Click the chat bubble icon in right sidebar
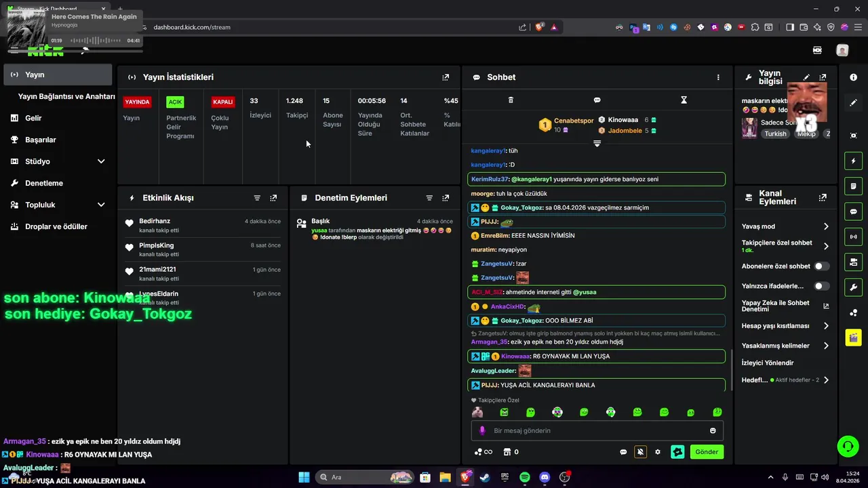The width and height of the screenshot is (868, 488). (853, 211)
